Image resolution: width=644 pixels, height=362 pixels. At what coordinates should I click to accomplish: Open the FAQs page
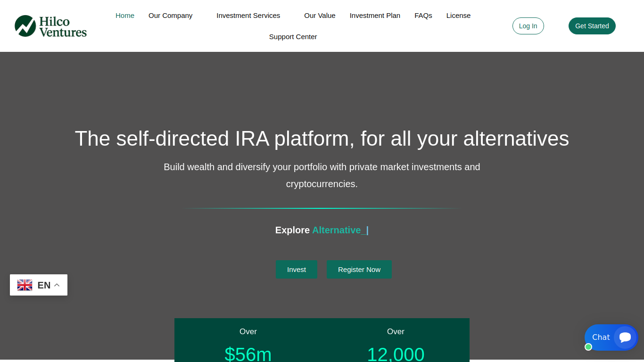[423, 16]
